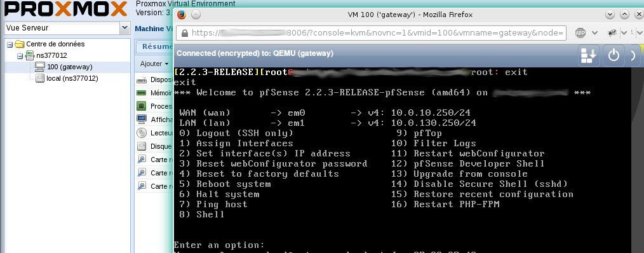Click the padlock icon in the URL bar
644x253 pixels.
[x=185, y=33]
